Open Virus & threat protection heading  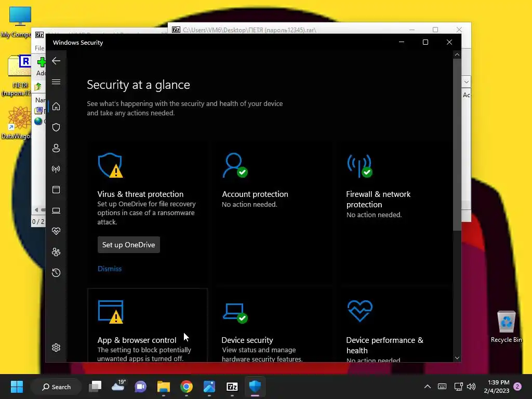click(140, 194)
